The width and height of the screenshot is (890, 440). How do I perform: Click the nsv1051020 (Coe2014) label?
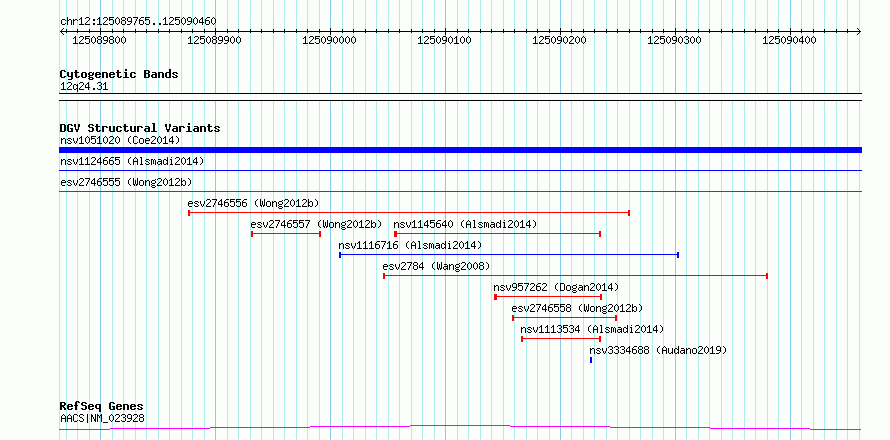pyautogui.click(x=120, y=140)
